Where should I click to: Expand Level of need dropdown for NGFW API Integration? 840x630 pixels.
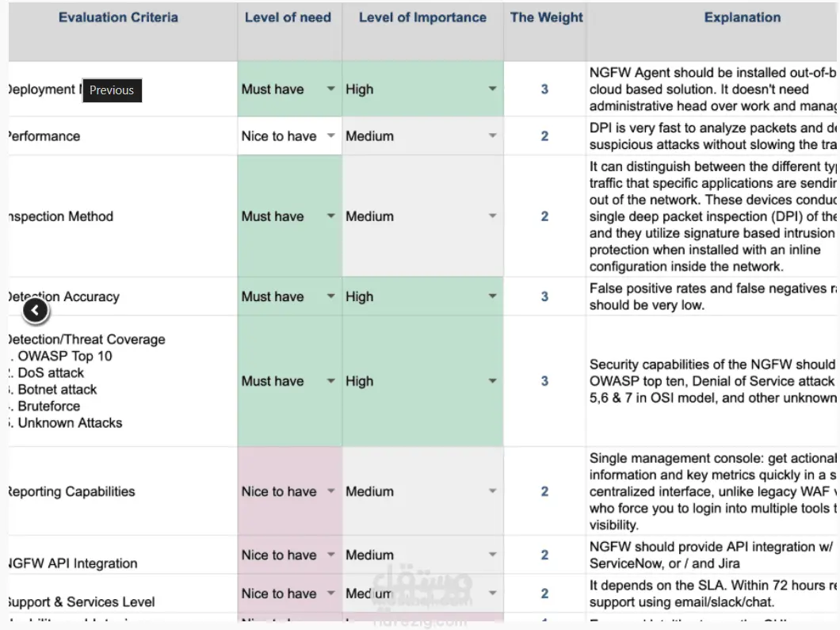click(x=331, y=555)
